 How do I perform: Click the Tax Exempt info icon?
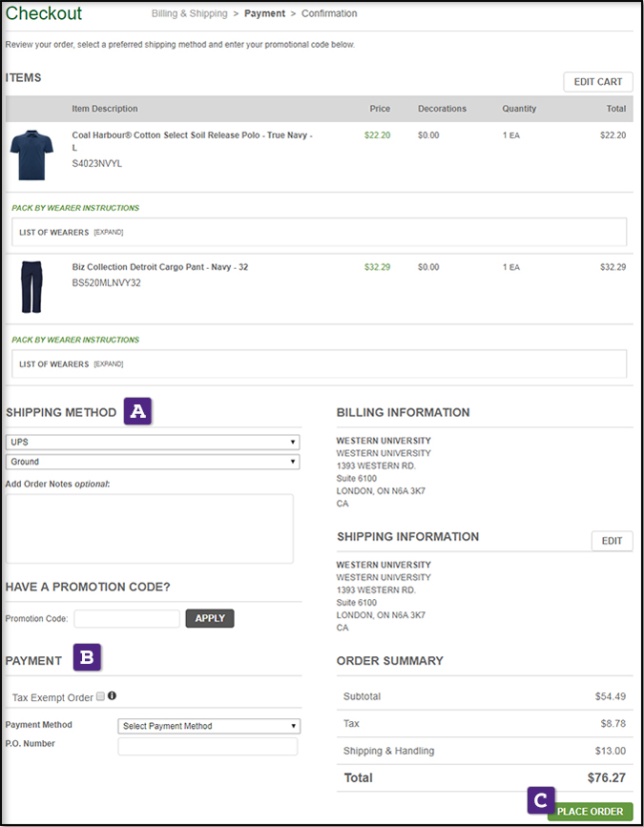113,696
